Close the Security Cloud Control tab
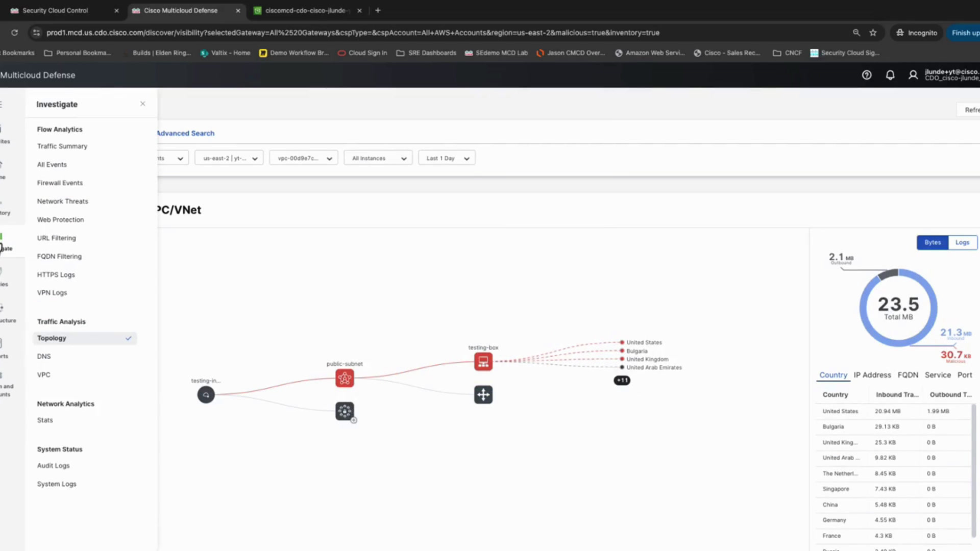Viewport: 980px width, 551px height. (x=116, y=10)
